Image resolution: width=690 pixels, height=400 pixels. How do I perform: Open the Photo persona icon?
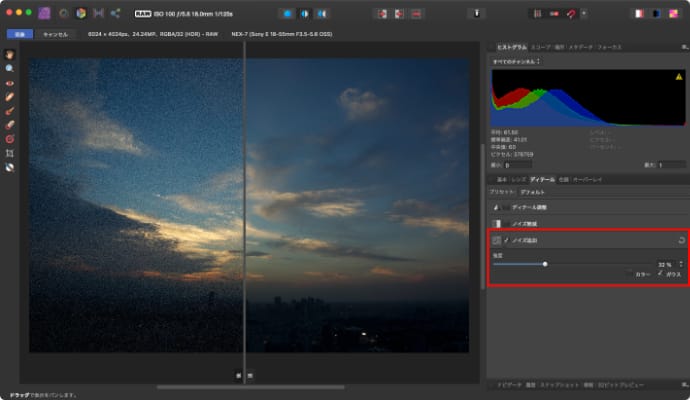coord(43,14)
